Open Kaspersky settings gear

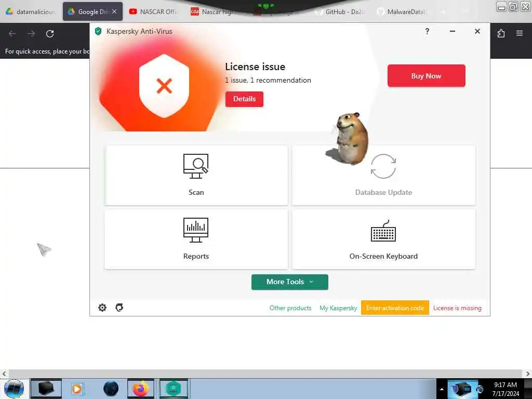tap(102, 308)
